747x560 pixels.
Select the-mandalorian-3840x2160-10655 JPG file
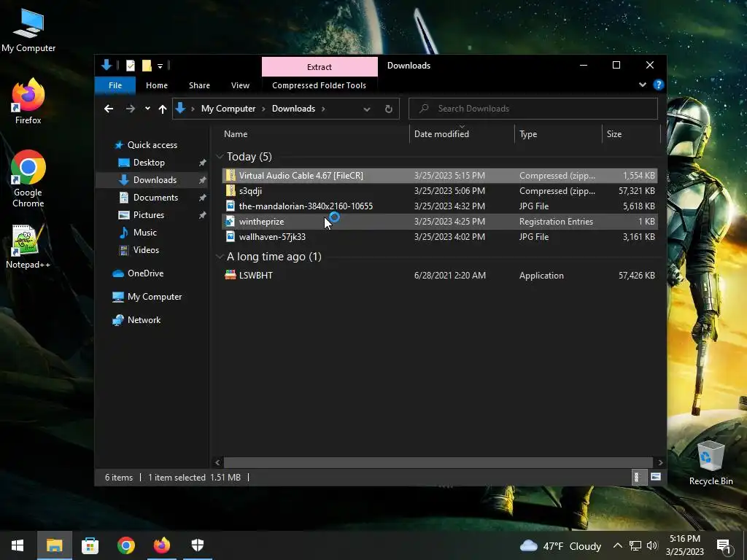click(439, 206)
